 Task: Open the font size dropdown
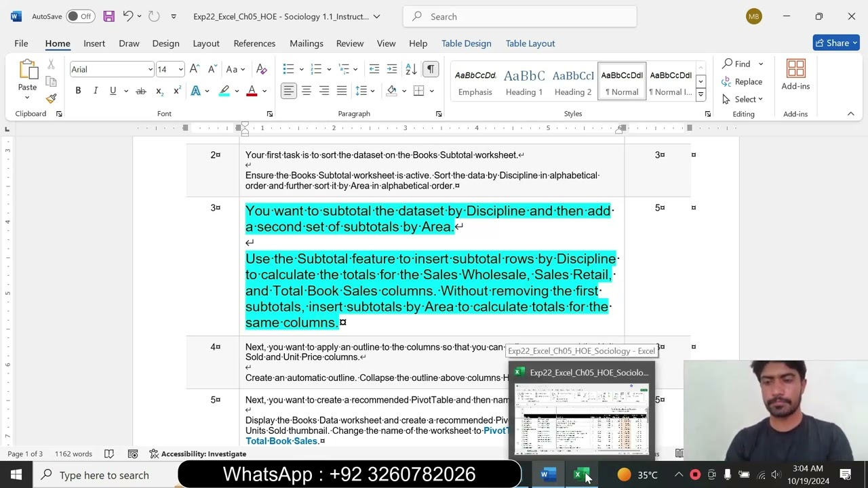click(180, 69)
